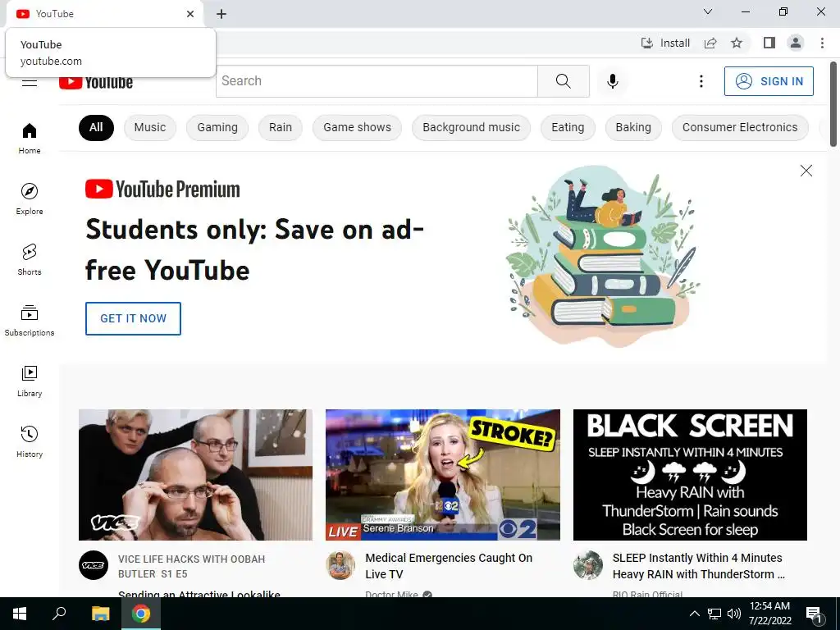Click the page vertical scrollbar

pyautogui.click(x=833, y=104)
